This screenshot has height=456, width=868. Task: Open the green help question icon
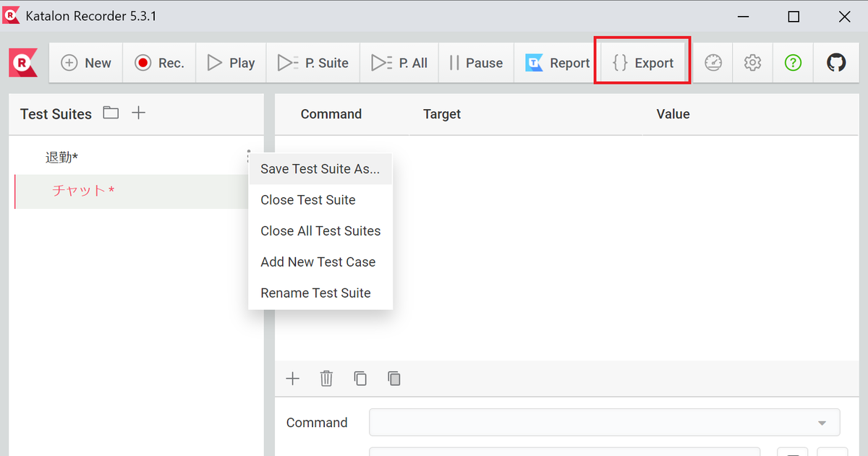coord(793,63)
